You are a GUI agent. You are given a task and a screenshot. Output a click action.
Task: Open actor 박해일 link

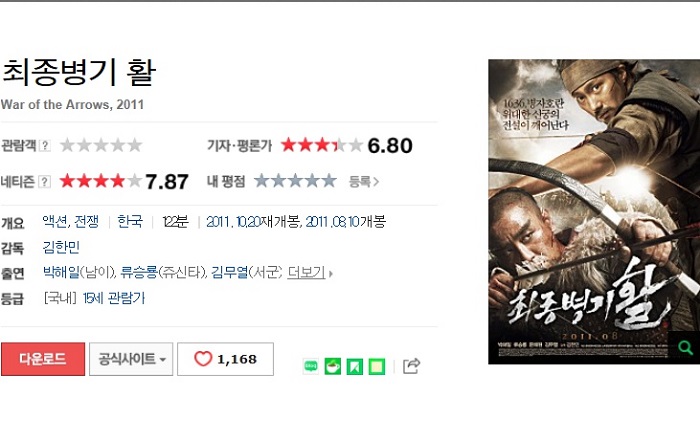tap(61, 272)
